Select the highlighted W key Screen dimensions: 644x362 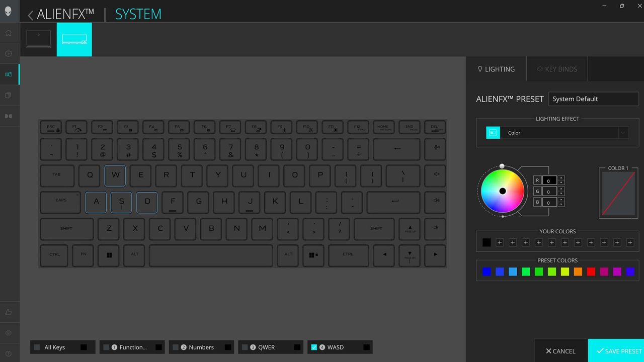115,175
